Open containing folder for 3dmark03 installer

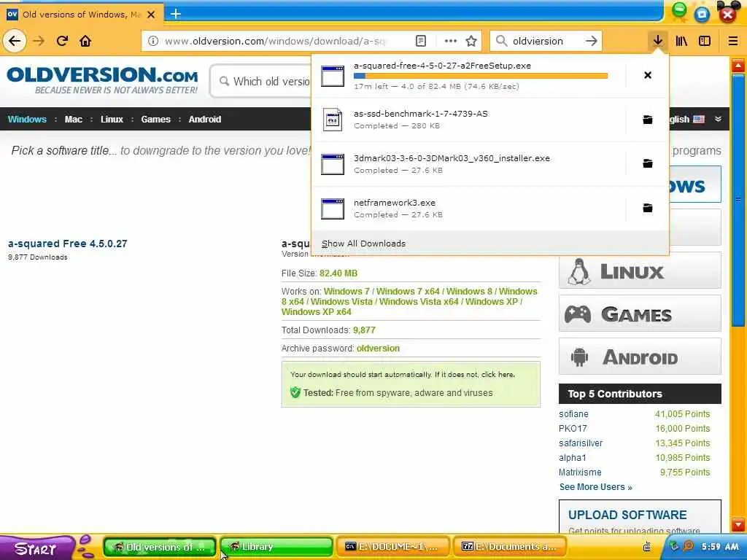point(648,164)
